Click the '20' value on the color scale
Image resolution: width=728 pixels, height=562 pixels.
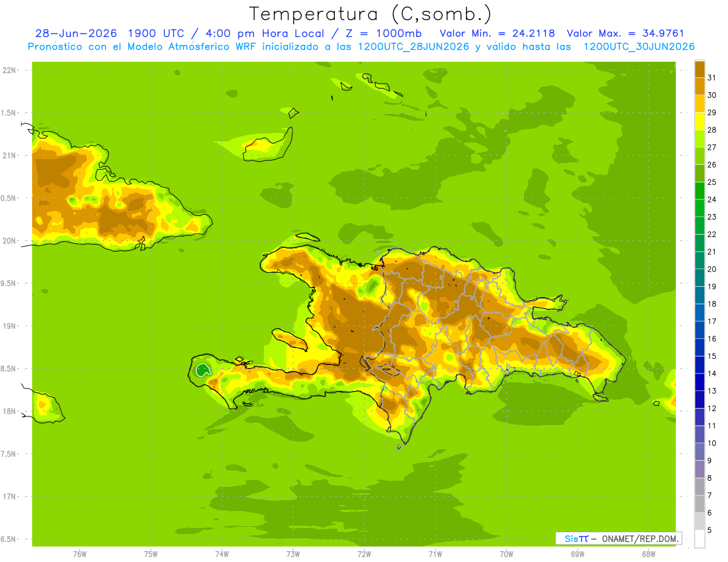click(x=712, y=269)
